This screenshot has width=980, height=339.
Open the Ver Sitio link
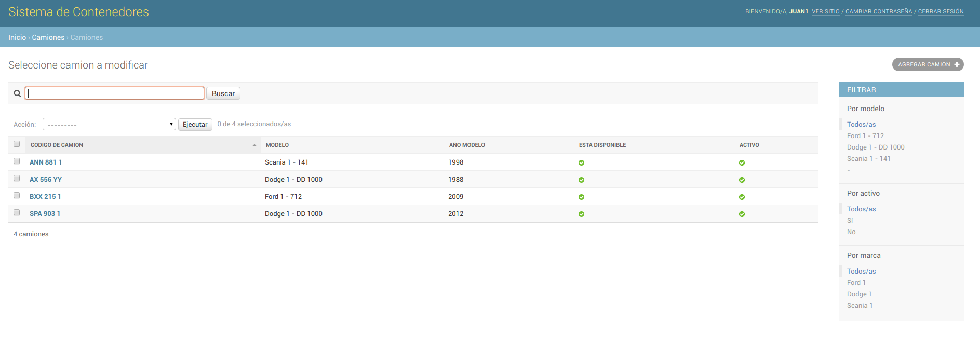pyautogui.click(x=826, y=11)
